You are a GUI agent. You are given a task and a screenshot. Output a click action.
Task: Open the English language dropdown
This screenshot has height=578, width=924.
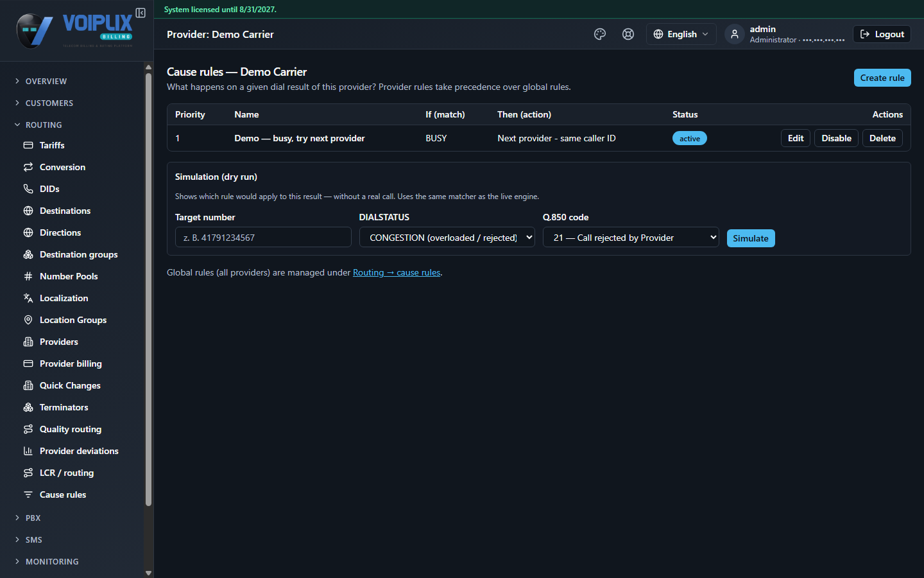[681, 34]
